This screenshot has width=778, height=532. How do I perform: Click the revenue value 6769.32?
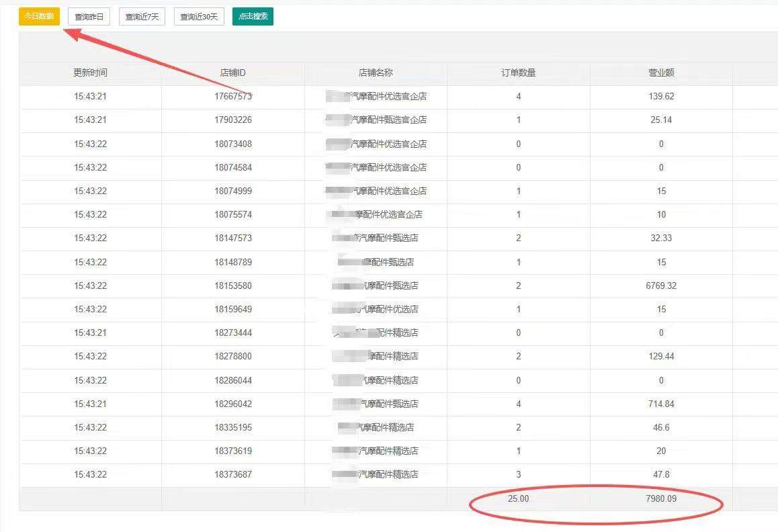click(661, 285)
